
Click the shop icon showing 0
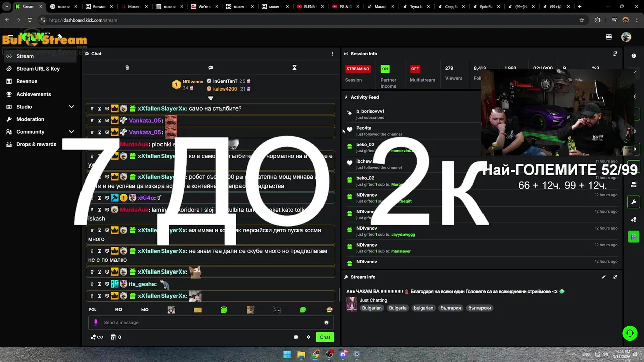tap(116, 337)
